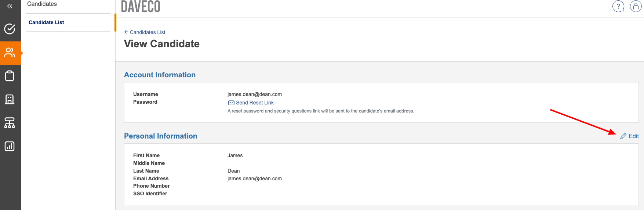The height and width of the screenshot is (210, 644).
Task: Open the checkmark circle tasks section
Action: point(10,29)
